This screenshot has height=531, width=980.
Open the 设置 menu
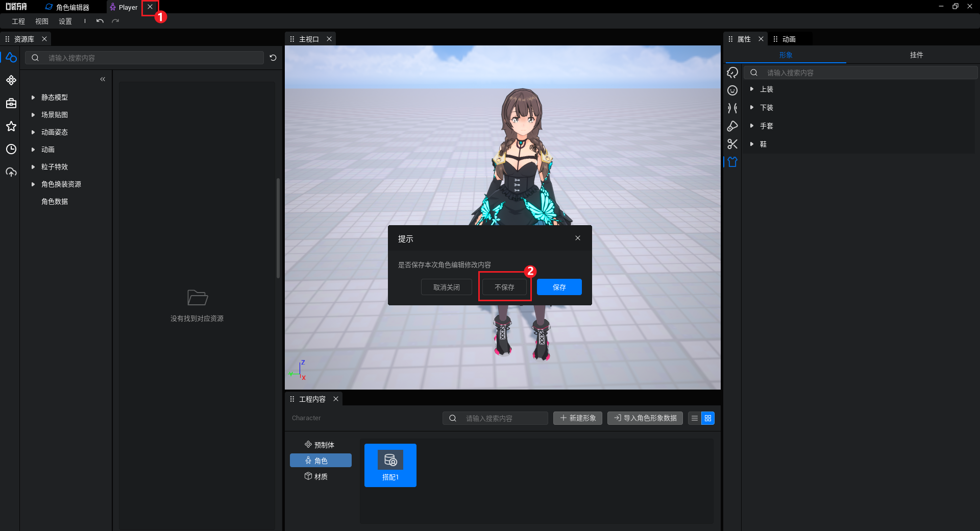tap(65, 21)
